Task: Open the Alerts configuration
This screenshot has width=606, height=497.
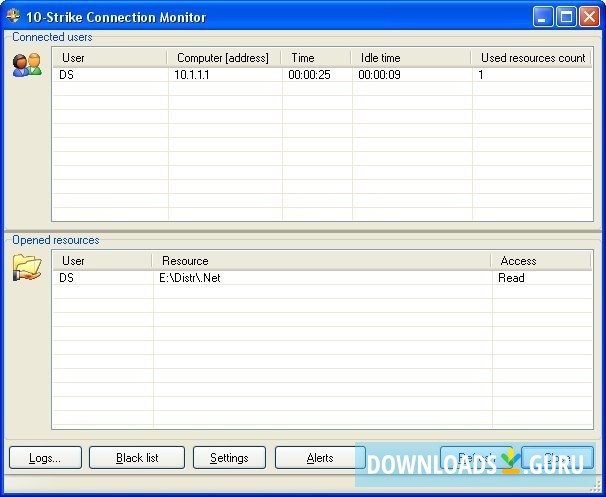Action: pyautogui.click(x=320, y=458)
